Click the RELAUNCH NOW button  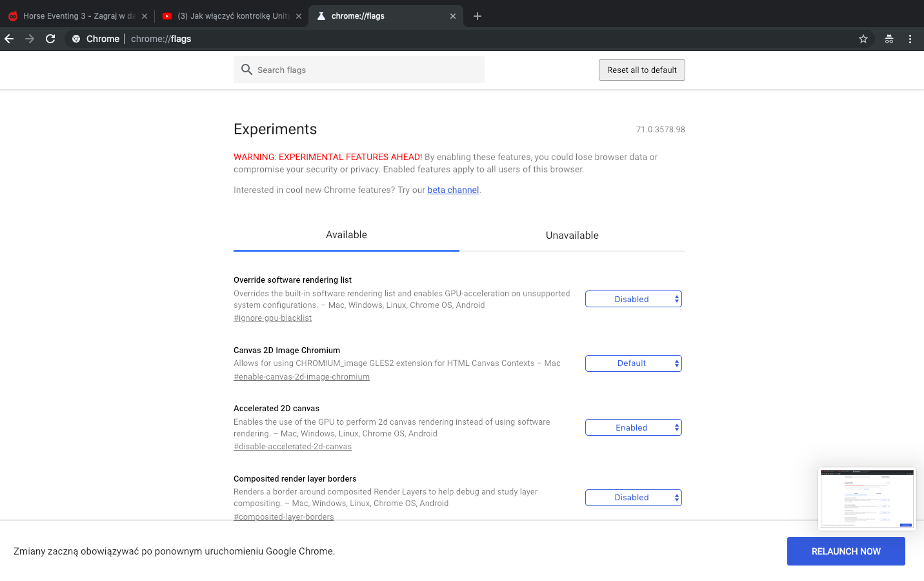click(845, 551)
